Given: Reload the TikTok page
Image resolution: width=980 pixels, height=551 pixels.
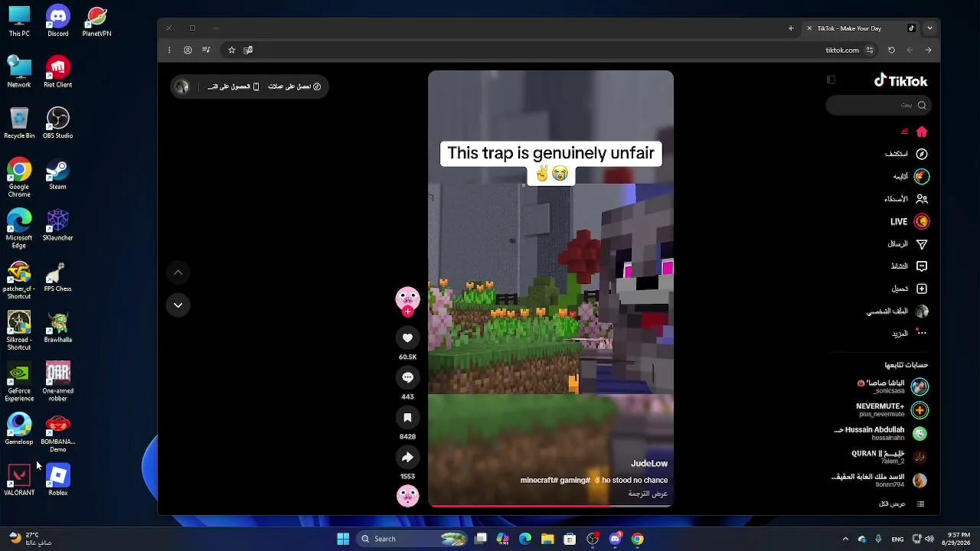Looking at the screenshot, I should (x=891, y=50).
